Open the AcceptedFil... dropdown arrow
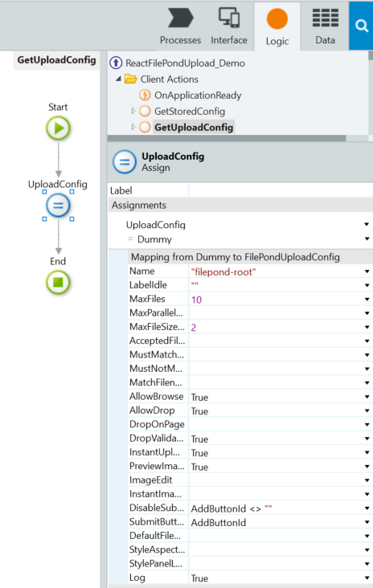This screenshot has width=373, height=588. click(367, 341)
